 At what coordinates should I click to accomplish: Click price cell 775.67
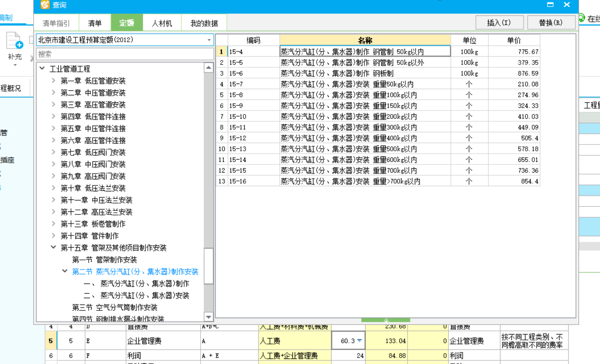click(x=514, y=51)
